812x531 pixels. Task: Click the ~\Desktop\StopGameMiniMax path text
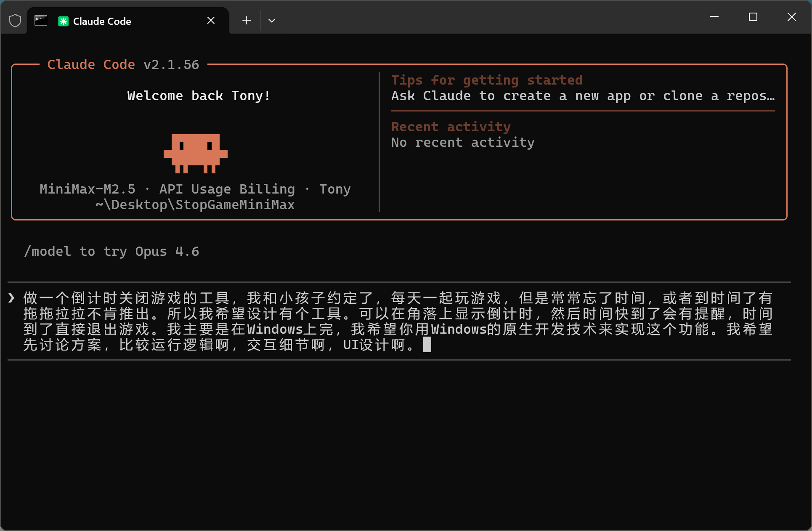point(195,204)
